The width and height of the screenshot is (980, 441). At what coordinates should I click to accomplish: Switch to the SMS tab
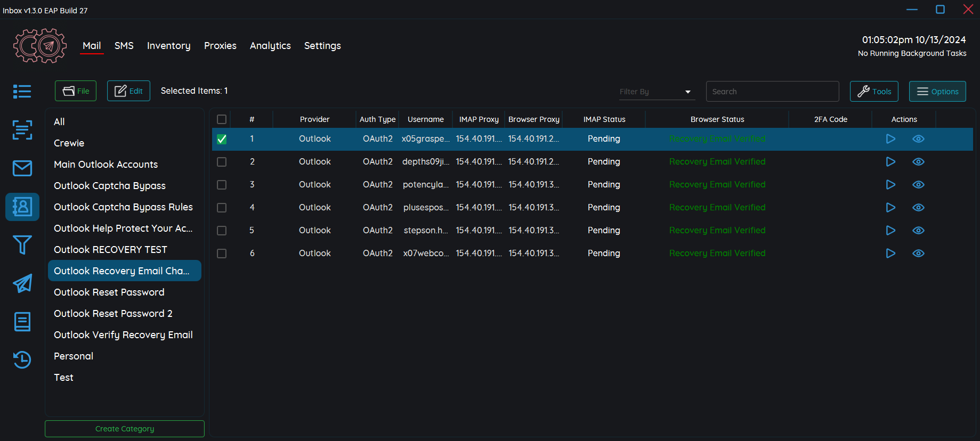point(124,46)
